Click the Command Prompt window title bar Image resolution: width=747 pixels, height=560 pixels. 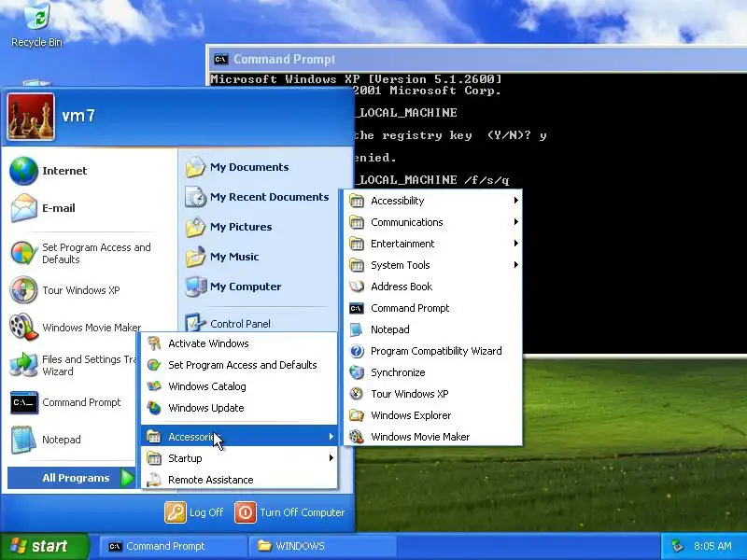[478, 60]
